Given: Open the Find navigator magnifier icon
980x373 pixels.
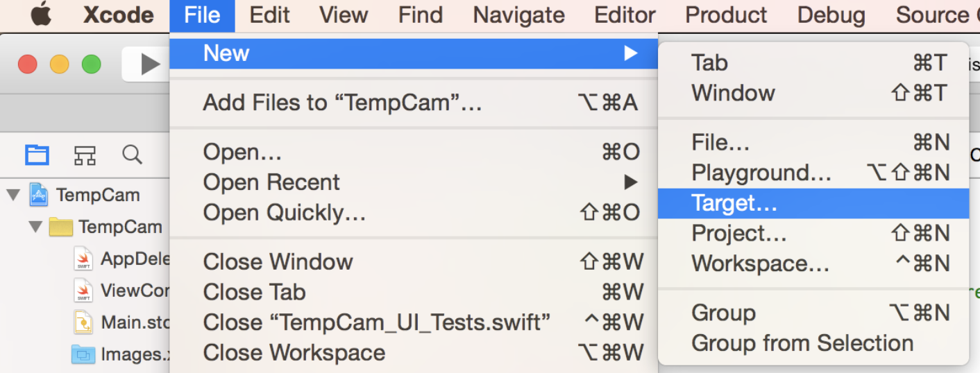Looking at the screenshot, I should pyautogui.click(x=132, y=154).
